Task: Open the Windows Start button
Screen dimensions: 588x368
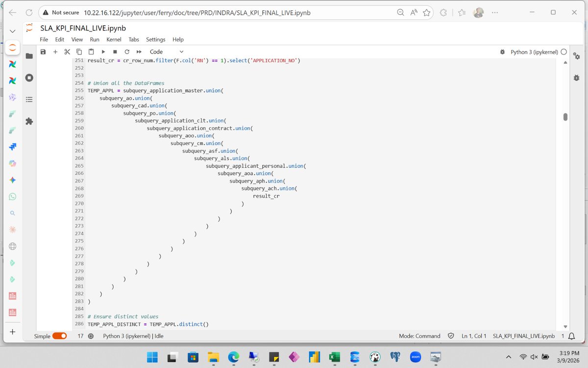Action: point(152,357)
